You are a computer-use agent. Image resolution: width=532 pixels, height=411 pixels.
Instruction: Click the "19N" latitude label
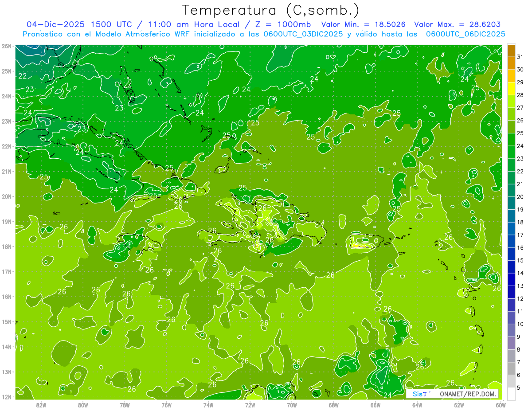click(x=7, y=221)
